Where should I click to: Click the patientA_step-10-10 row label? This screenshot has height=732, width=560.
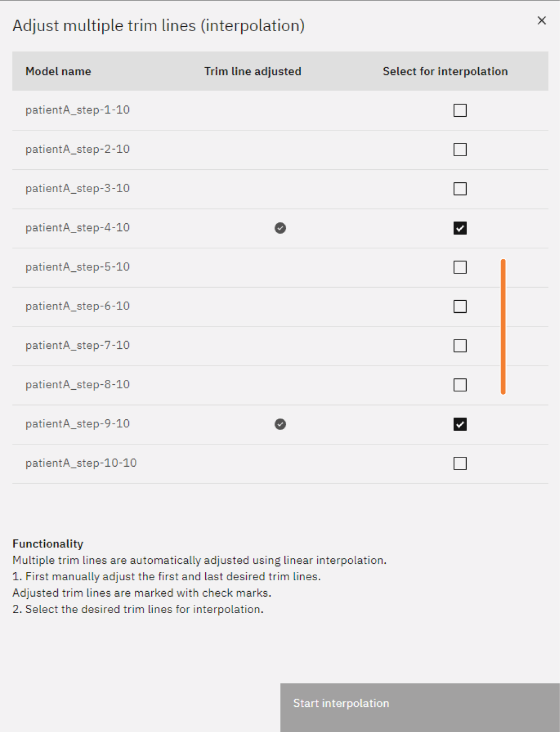click(81, 463)
